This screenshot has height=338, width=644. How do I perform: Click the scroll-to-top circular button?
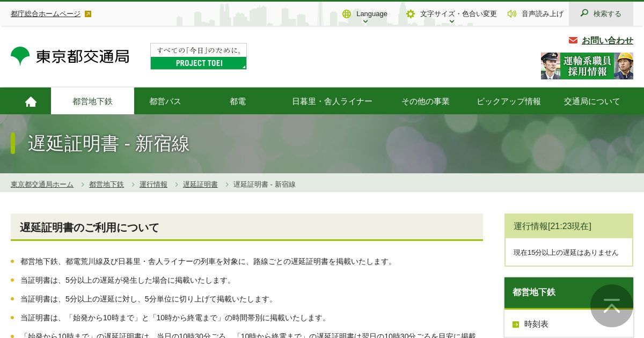pos(612,306)
